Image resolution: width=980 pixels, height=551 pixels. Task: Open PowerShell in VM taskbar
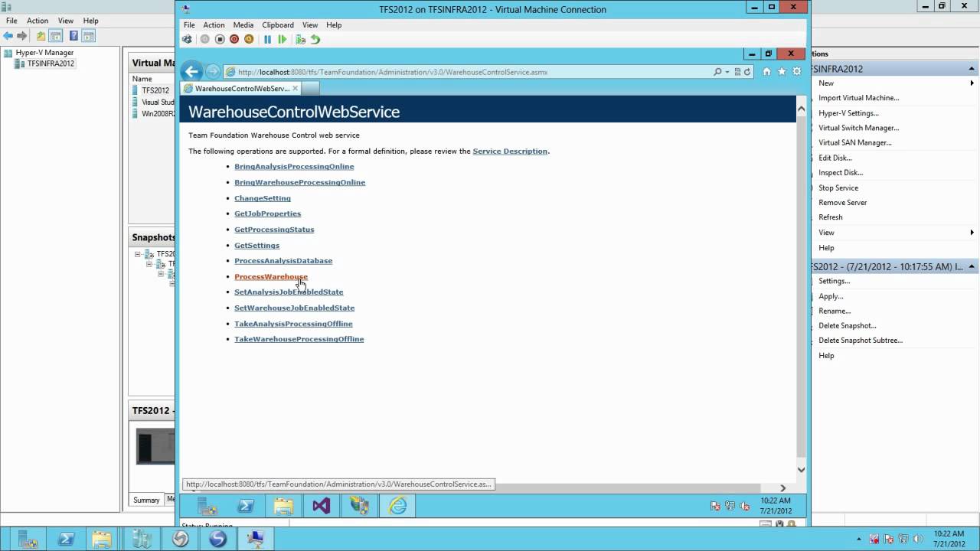[x=246, y=506]
